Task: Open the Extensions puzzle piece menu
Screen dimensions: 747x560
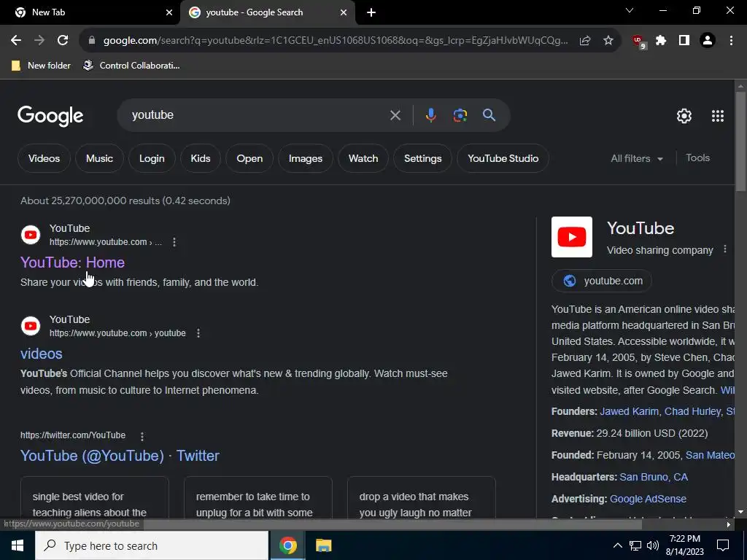Action: 661,41
